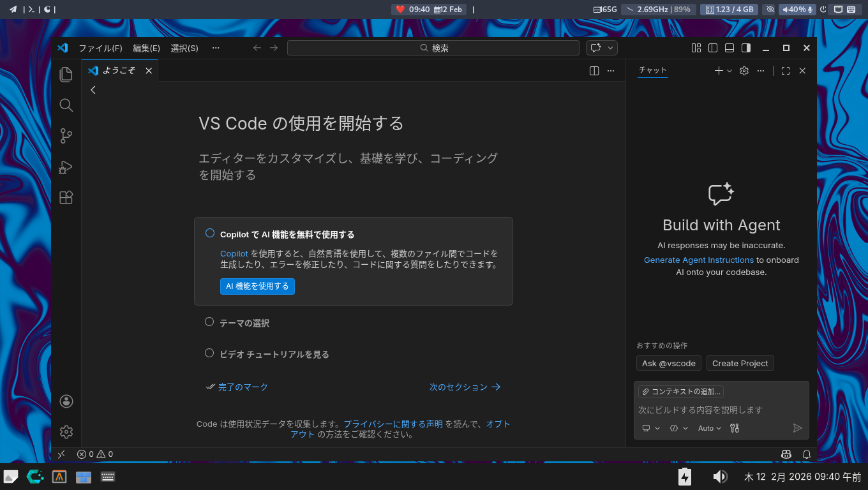The image size is (868, 490).
Task: Click the 40% volume indicator in the top bar
Action: tap(797, 10)
